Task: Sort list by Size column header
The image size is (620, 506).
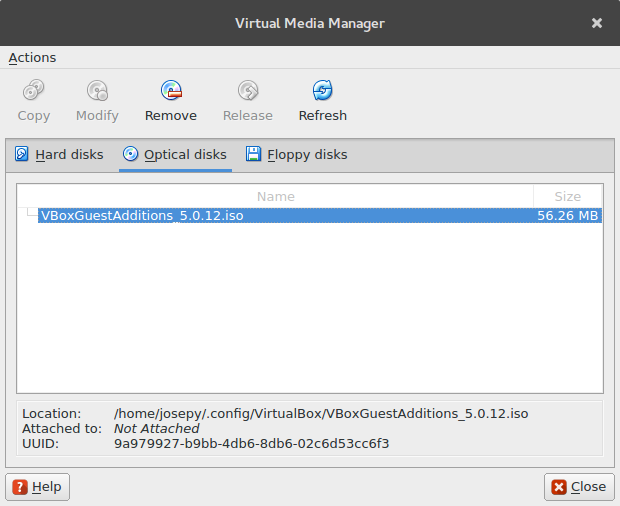Action: [567, 196]
